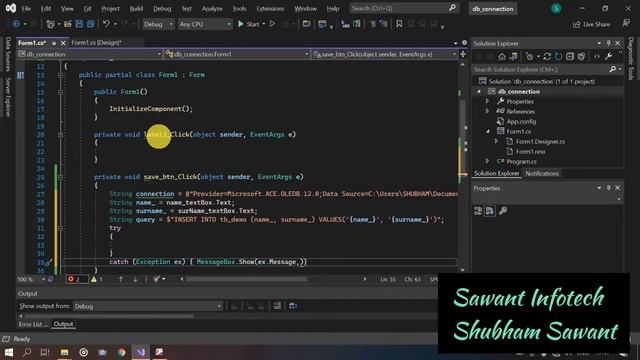The width and height of the screenshot is (640, 360).
Task: Click Property Pages wrench icon in Properties panel
Action: [503, 211]
